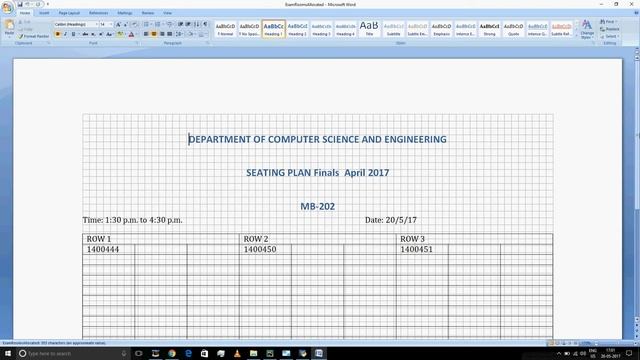Increase paragraph indent
Screen dimensions: 640x360
[x=188, y=24]
